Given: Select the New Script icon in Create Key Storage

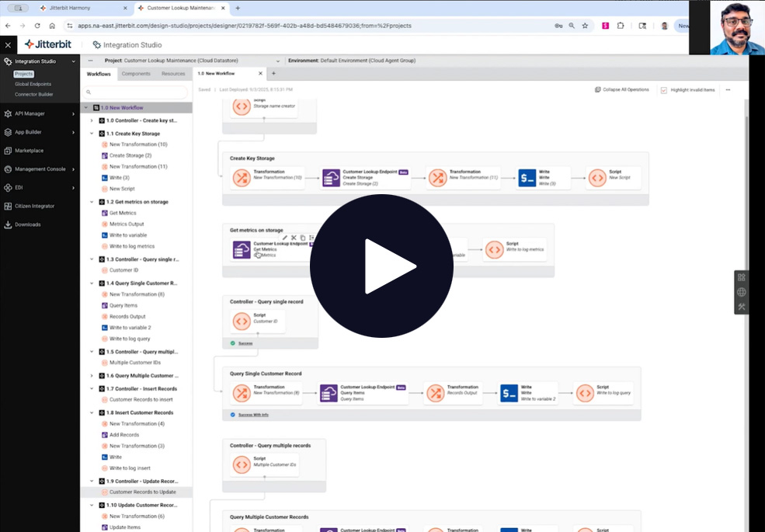Looking at the screenshot, I should (596, 178).
